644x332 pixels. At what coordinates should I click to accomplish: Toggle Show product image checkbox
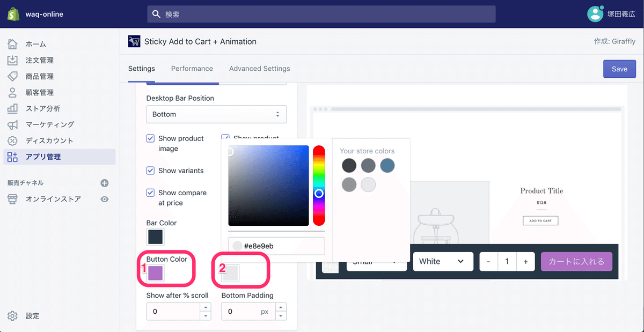pyautogui.click(x=151, y=138)
